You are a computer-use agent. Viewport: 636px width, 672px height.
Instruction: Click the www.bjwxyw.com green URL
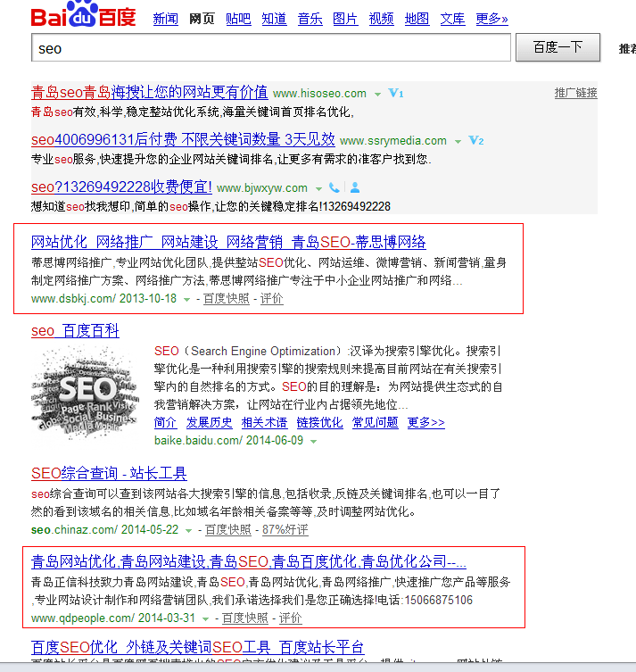(x=262, y=187)
